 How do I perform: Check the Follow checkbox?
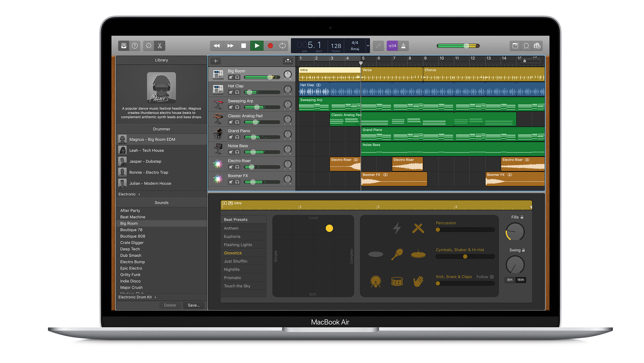point(492,277)
